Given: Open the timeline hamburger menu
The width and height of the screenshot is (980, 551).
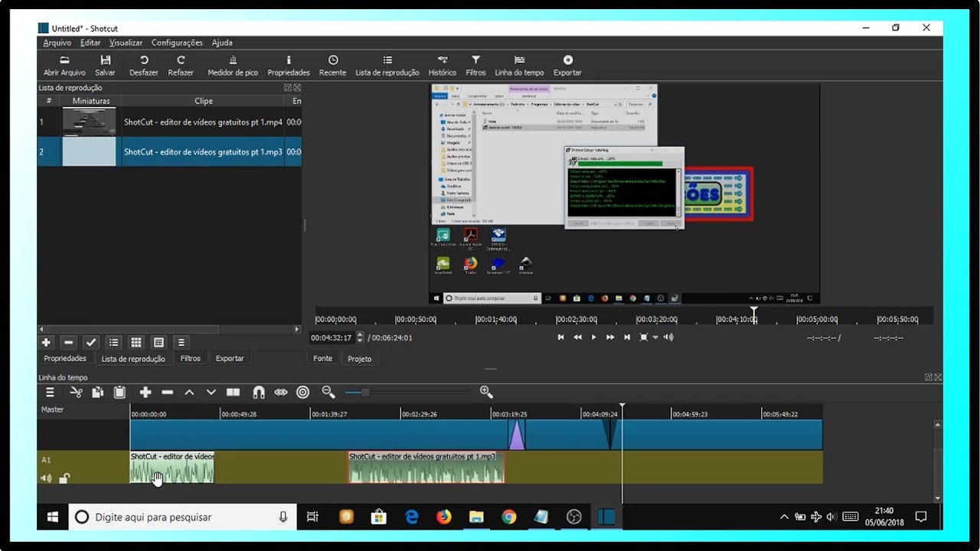Looking at the screenshot, I should point(50,392).
